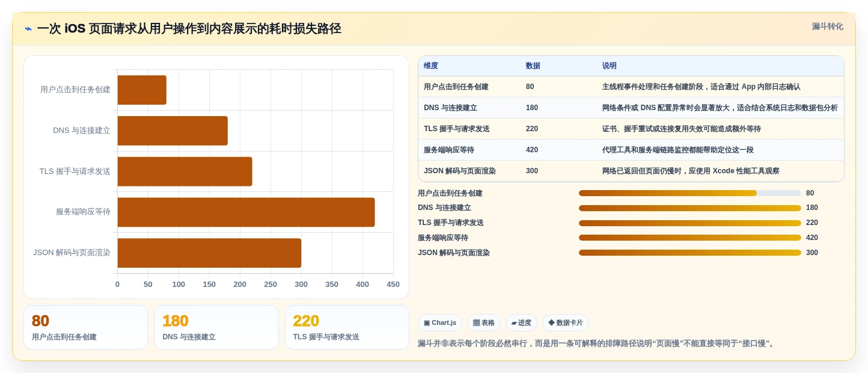This screenshot has height=373, width=868.
Task: Click table cell 服务端响应等待
Action: (x=449, y=150)
